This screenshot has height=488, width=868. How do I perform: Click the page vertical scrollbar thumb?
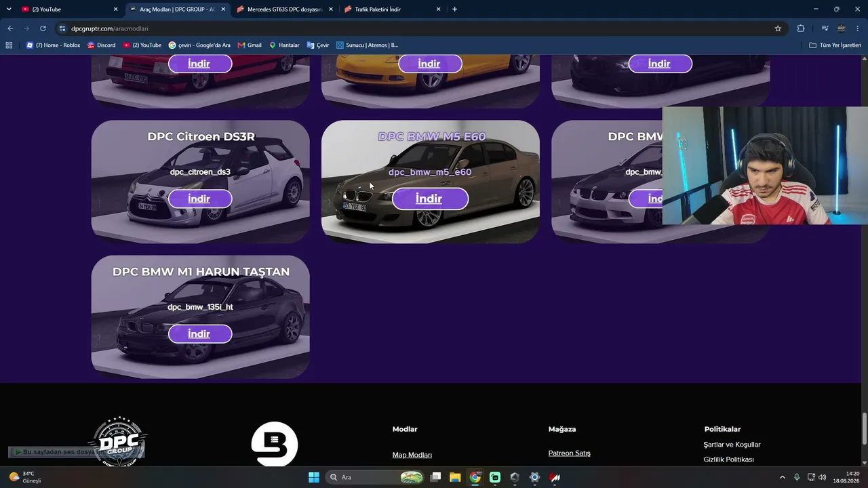point(864,428)
